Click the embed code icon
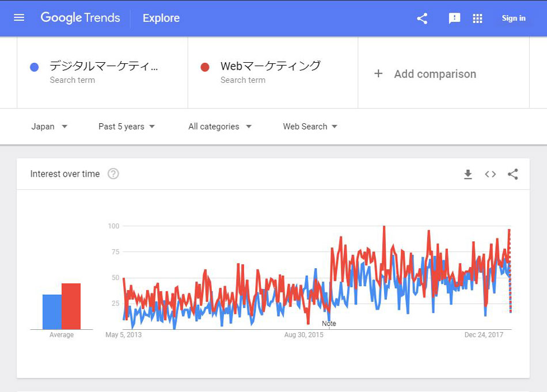The height and width of the screenshot is (392, 547). coord(490,174)
